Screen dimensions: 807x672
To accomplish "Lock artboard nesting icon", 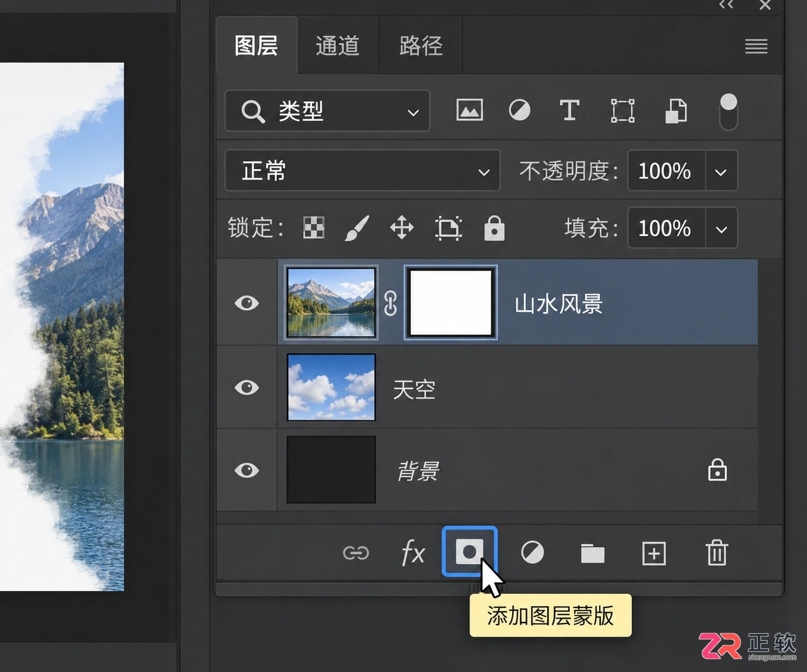I will pos(448,228).
